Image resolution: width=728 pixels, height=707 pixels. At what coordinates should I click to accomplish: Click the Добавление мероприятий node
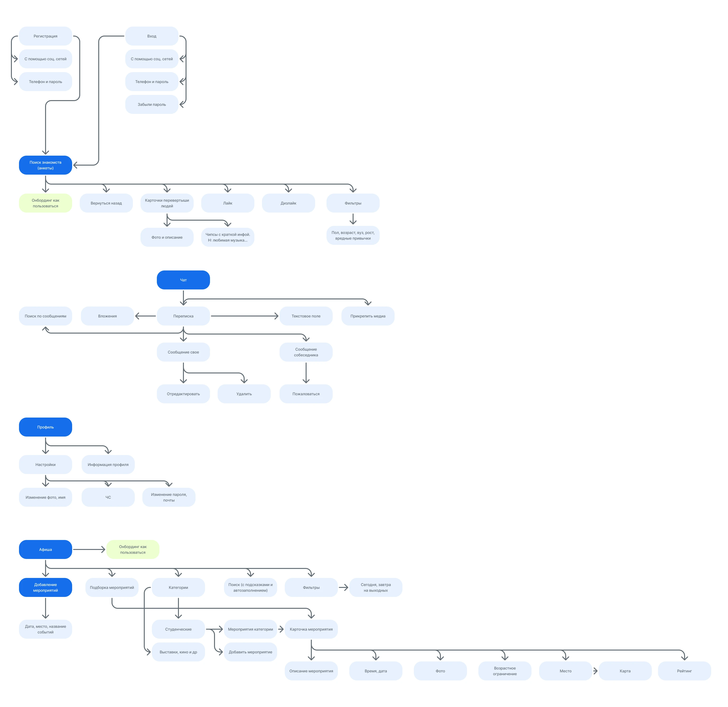(x=45, y=587)
